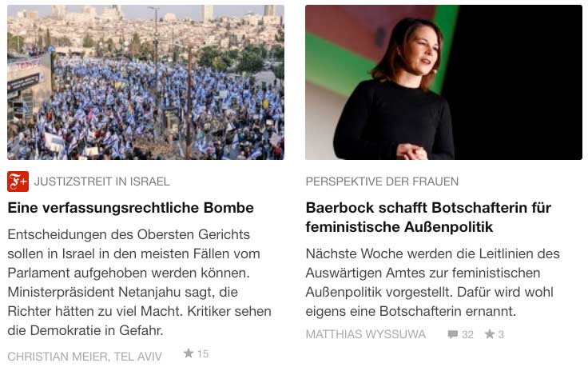Click the recommendation count 3

pyautogui.click(x=501, y=334)
